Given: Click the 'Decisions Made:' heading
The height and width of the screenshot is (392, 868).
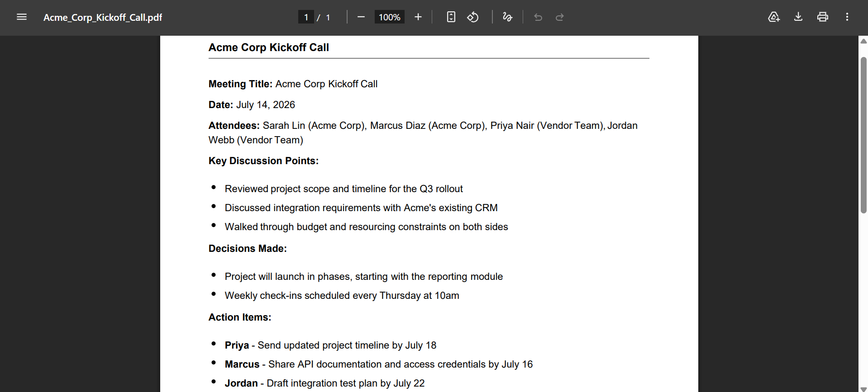Looking at the screenshot, I should [248, 249].
